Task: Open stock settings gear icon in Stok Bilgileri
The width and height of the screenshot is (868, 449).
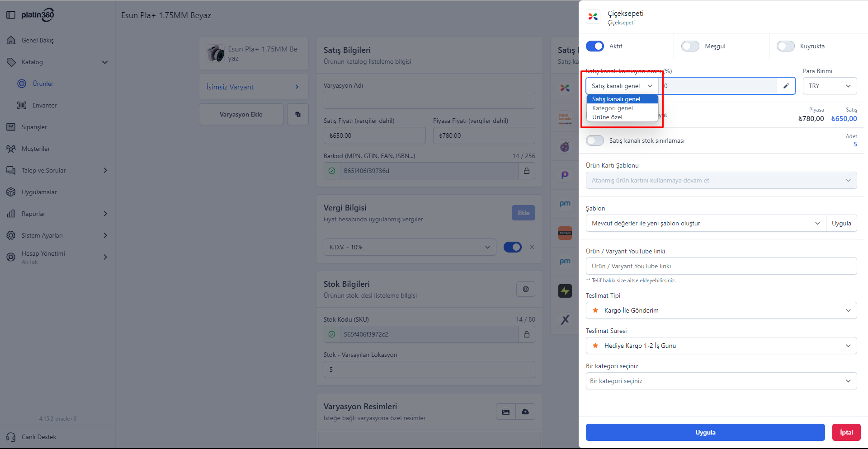Action: coord(526,289)
